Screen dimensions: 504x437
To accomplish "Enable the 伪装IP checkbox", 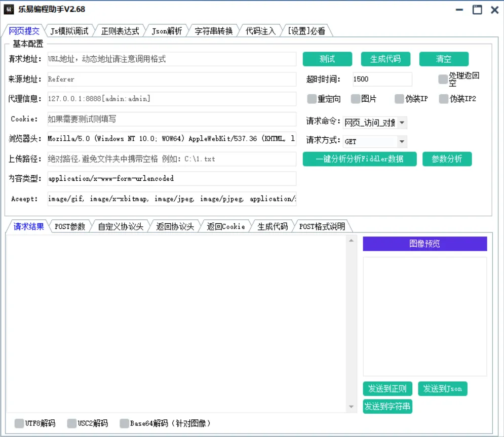I will pyautogui.click(x=398, y=99).
